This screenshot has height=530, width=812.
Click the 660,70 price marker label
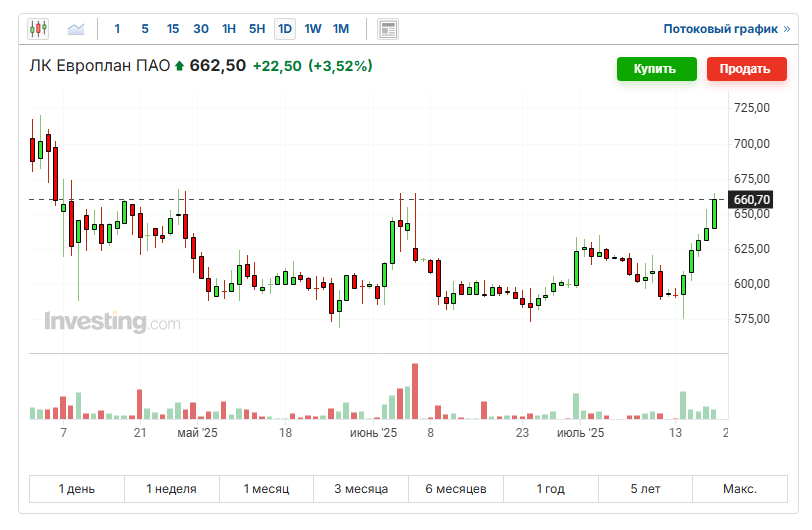click(751, 199)
